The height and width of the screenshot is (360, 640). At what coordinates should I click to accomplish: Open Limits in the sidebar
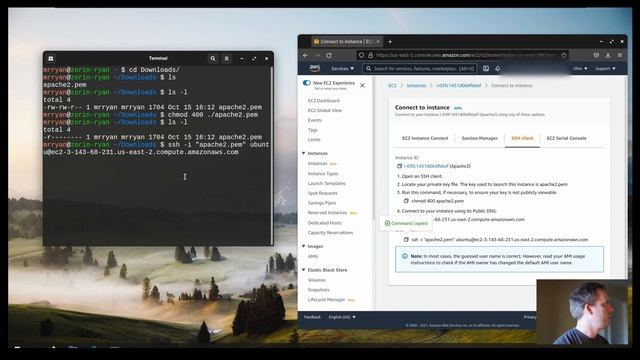[314, 140]
